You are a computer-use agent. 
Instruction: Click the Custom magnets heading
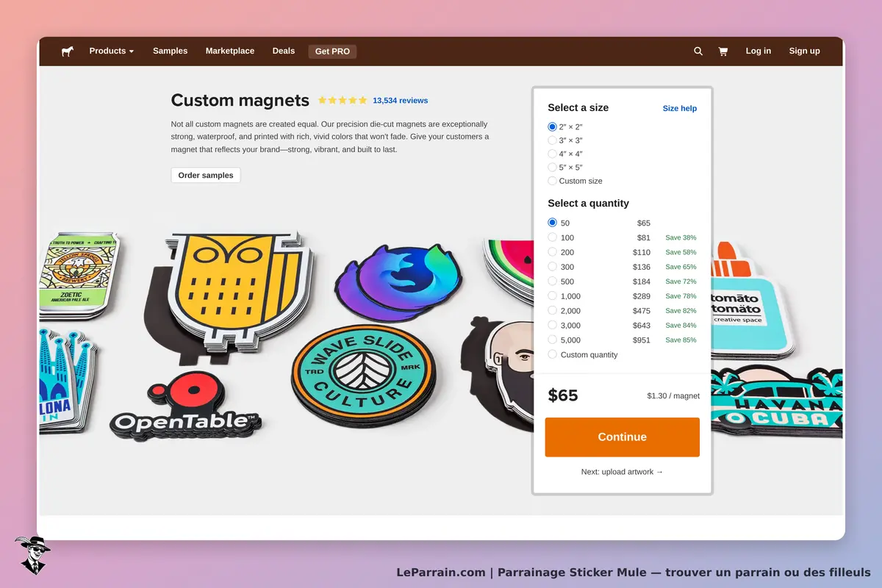click(x=240, y=100)
